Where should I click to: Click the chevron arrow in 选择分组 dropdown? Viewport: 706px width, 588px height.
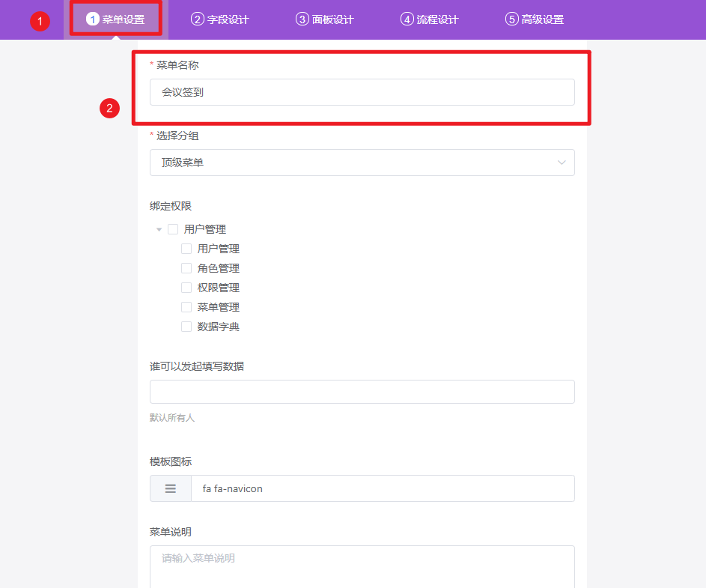point(562,163)
